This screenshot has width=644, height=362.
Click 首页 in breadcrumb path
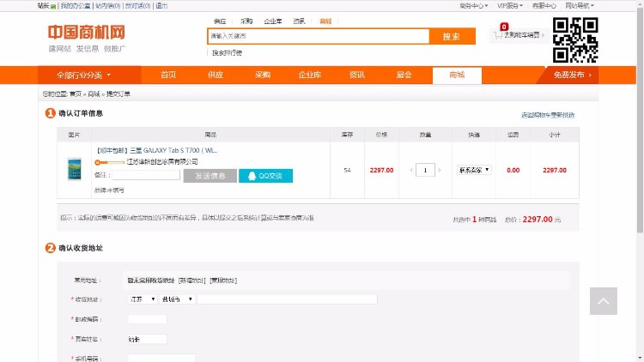[x=76, y=94]
